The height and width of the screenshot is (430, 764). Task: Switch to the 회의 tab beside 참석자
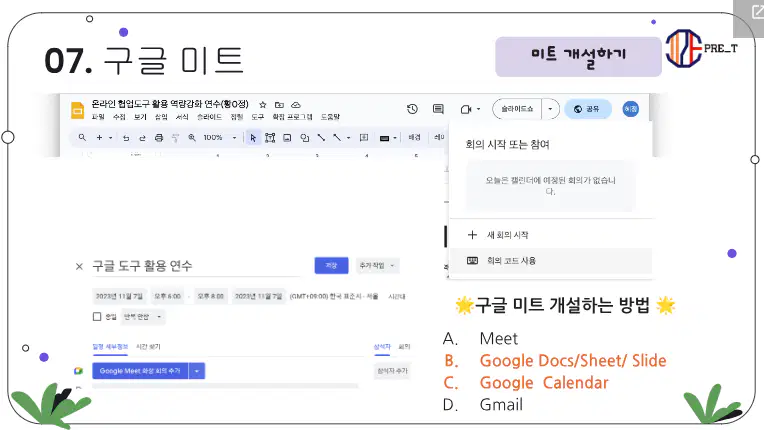pos(404,347)
